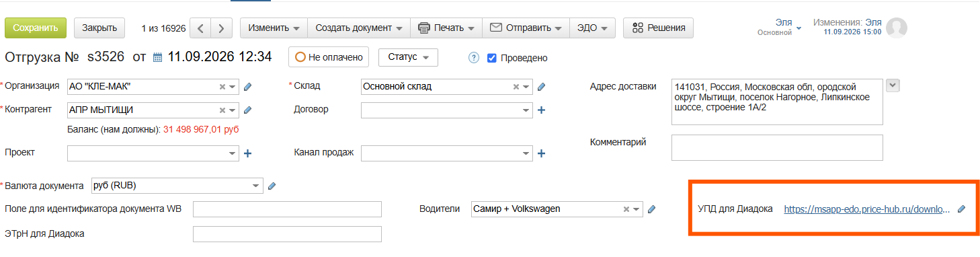Image resolution: width=980 pixels, height=257 pixels.
Task: Click the WB document identifier input field
Action: click(287, 209)
